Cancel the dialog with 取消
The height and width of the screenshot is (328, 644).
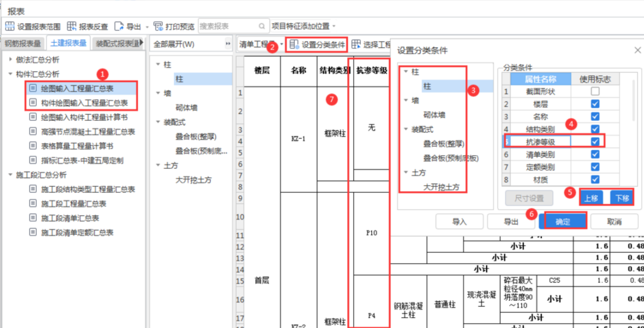(x=614, y=222)
